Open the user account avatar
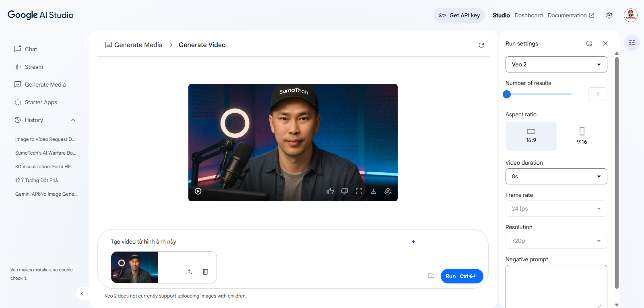This screenshot has height=308, width=644. (x=631, y=15)
